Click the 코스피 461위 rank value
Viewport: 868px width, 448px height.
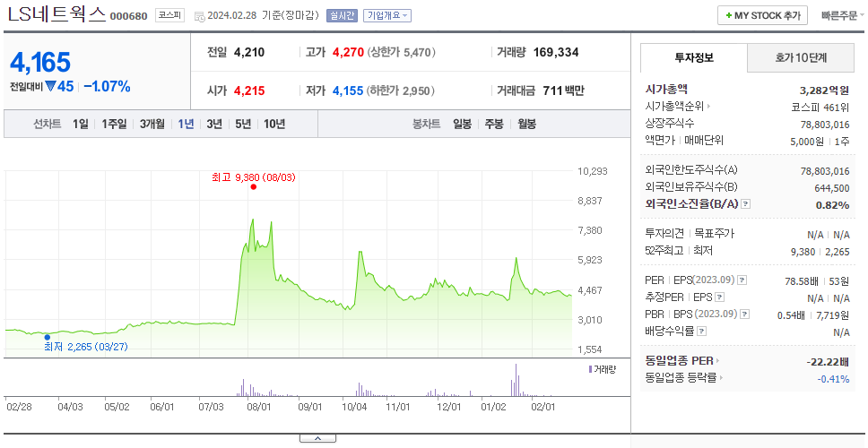coord(821,107)
